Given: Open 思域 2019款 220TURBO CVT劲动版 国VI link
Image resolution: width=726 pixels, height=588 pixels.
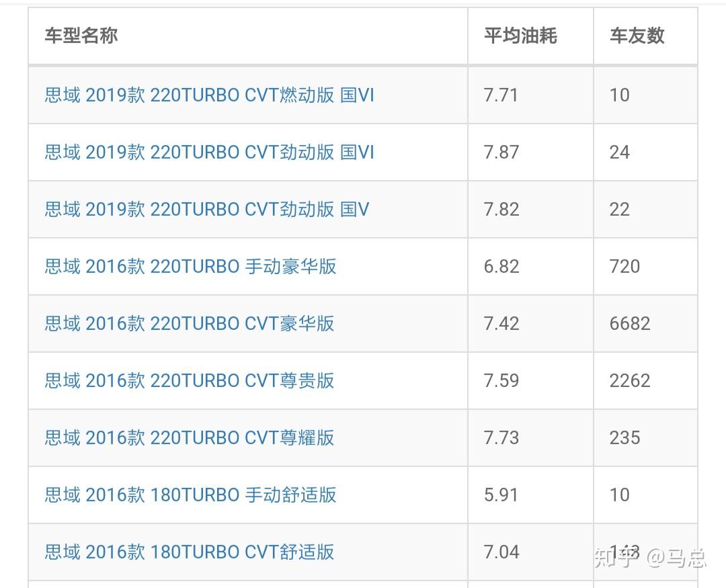Looking at the screenshot, I should [209, 152].
